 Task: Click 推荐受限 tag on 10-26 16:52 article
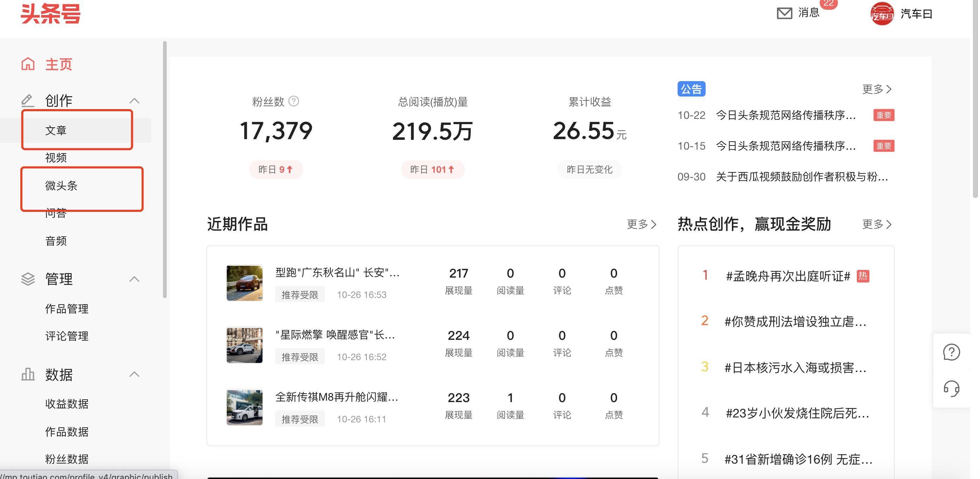point(300,357)
